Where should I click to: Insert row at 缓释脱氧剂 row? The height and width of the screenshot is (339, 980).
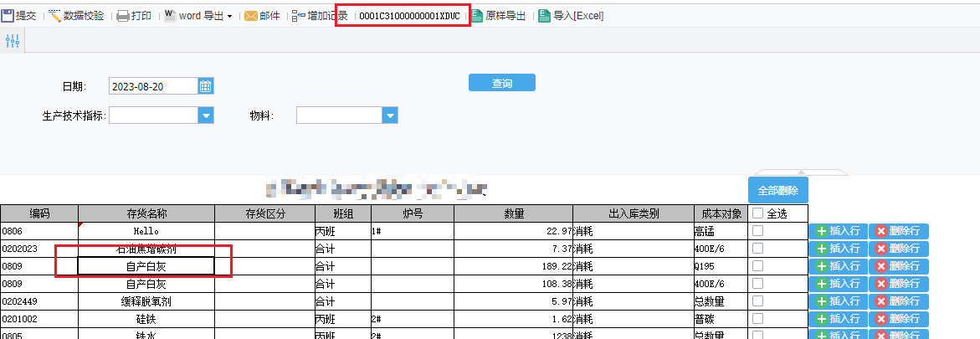pos(838,301)
